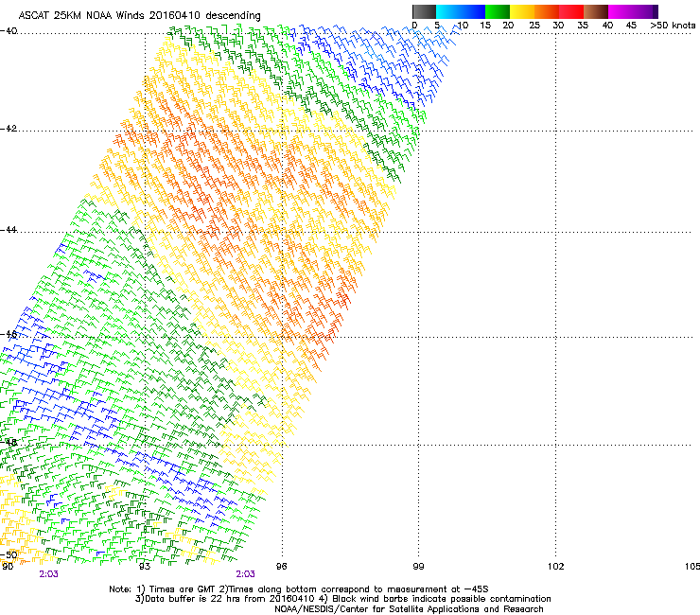Click the -40 latitude axis label

click(9, 31)
